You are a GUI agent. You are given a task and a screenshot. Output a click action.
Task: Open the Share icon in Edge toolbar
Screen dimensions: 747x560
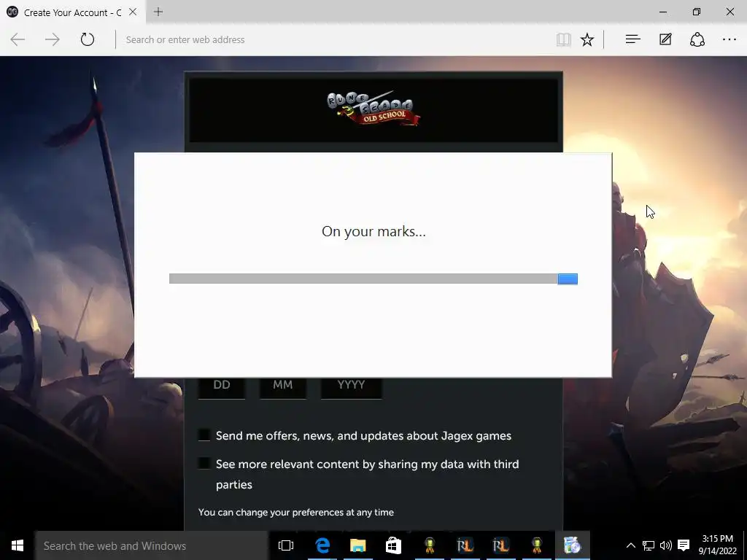(697, 39)
